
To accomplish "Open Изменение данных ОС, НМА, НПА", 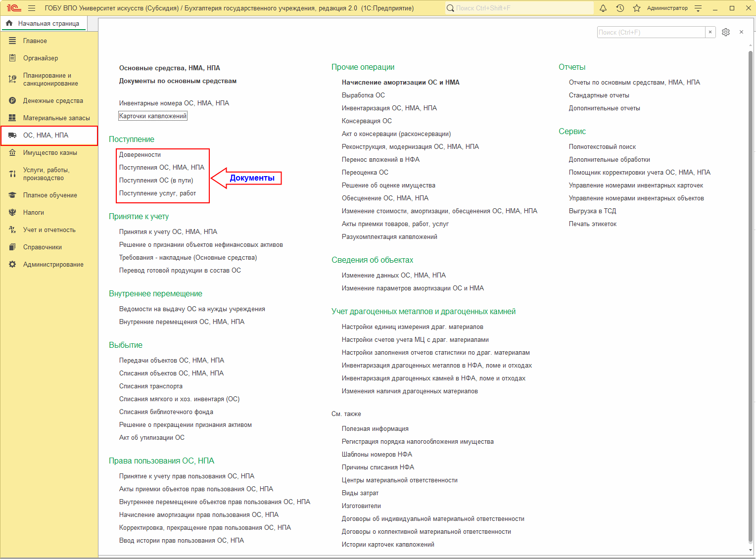I will 394,275.
